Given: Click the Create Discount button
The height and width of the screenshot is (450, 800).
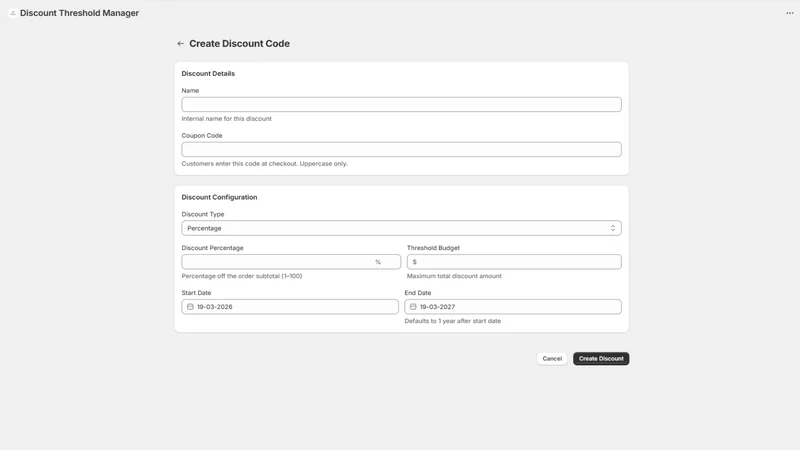Looking at the screenshot, I should point(601,359).
